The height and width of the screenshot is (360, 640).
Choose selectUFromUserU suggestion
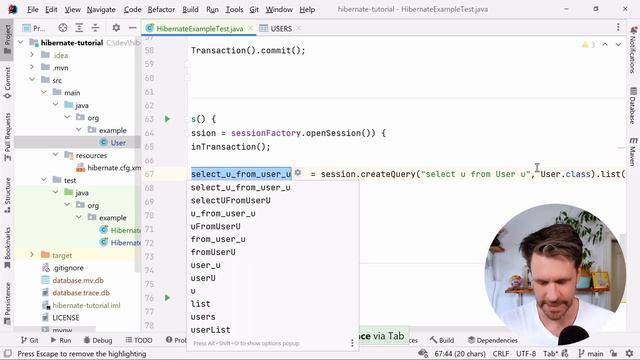(273, 200)
